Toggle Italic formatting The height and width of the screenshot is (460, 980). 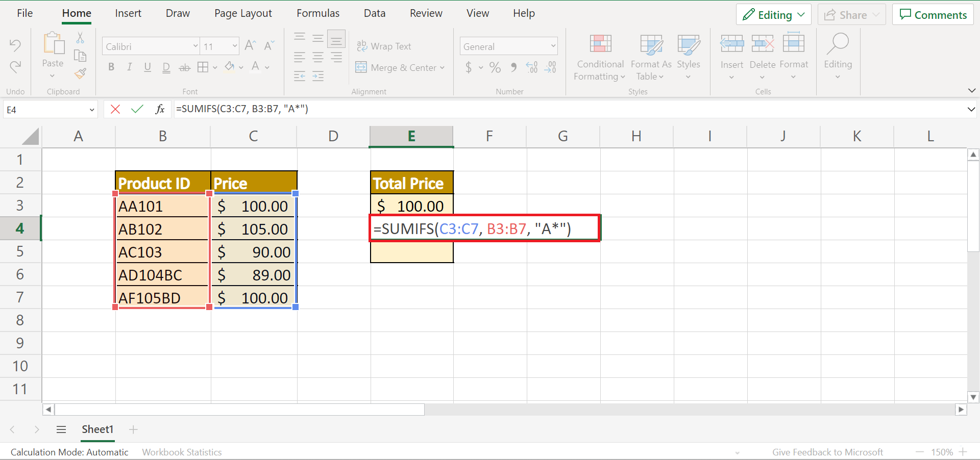pos(130,67)
